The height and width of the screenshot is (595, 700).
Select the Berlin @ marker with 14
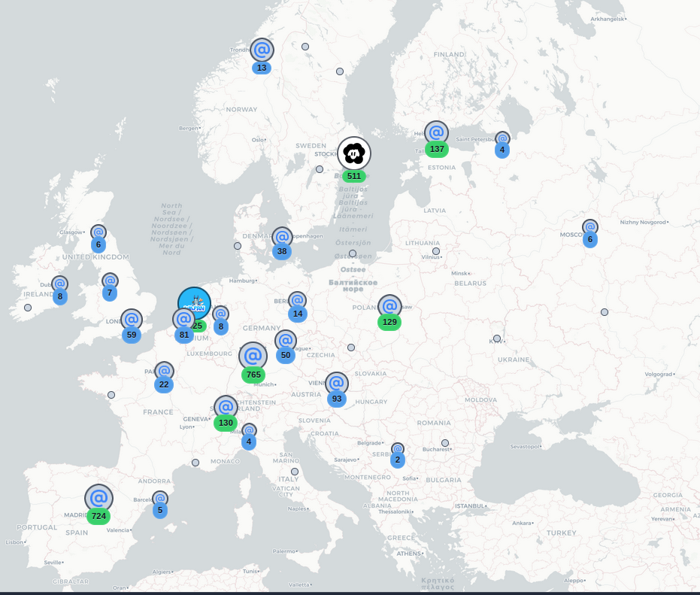(298, 299)
